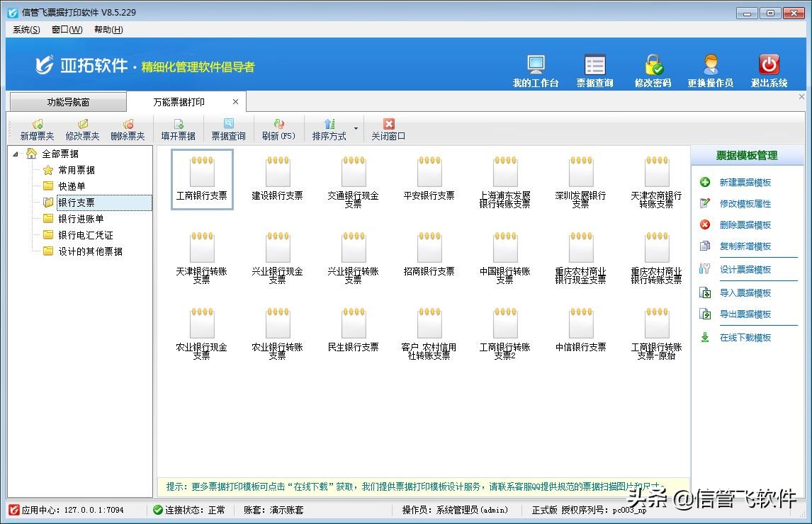This screenshot has height=524, width=812.
Task: Select 客户_农村信用社转账支票 template
Action: pos(429,333)
